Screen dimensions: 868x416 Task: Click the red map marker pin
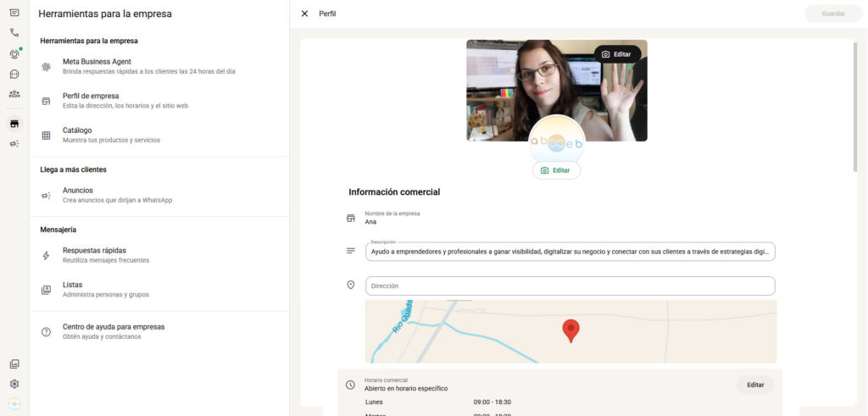pos(570,330)
